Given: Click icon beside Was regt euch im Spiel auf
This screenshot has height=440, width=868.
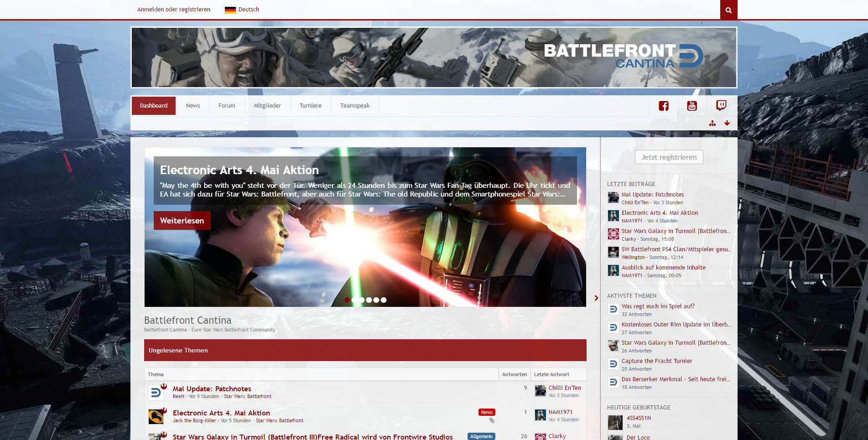Looking at the screenshot, I should [613, 309].
